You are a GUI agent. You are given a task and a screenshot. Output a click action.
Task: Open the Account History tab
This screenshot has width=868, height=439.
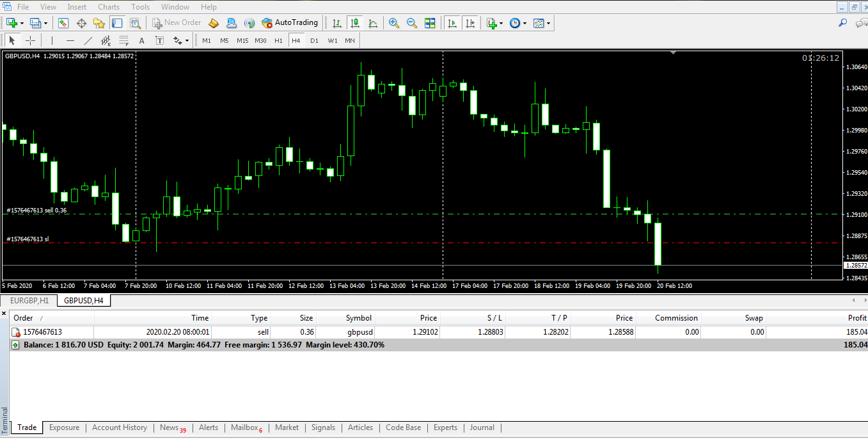(120, 427)
